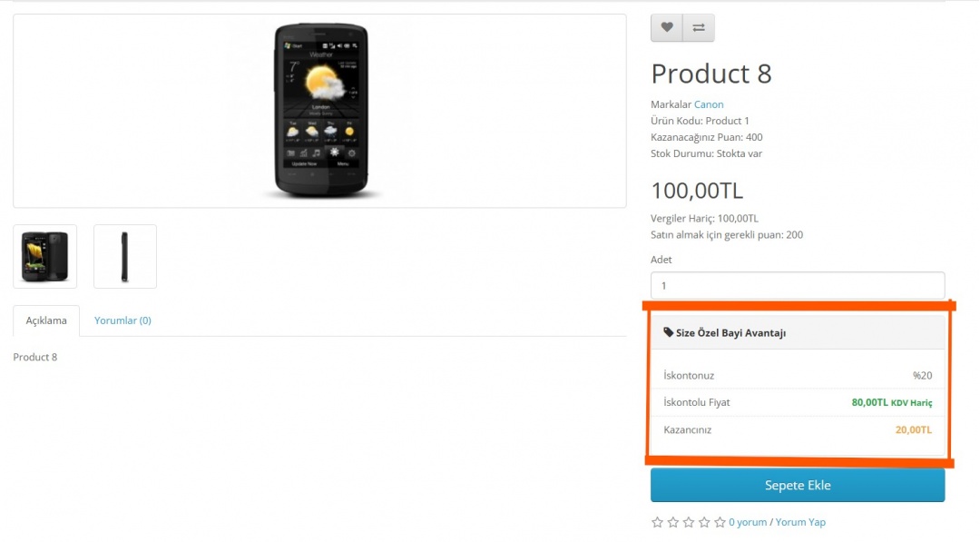
Task: Click the 0 yorum link
Action: click(748, 522)
